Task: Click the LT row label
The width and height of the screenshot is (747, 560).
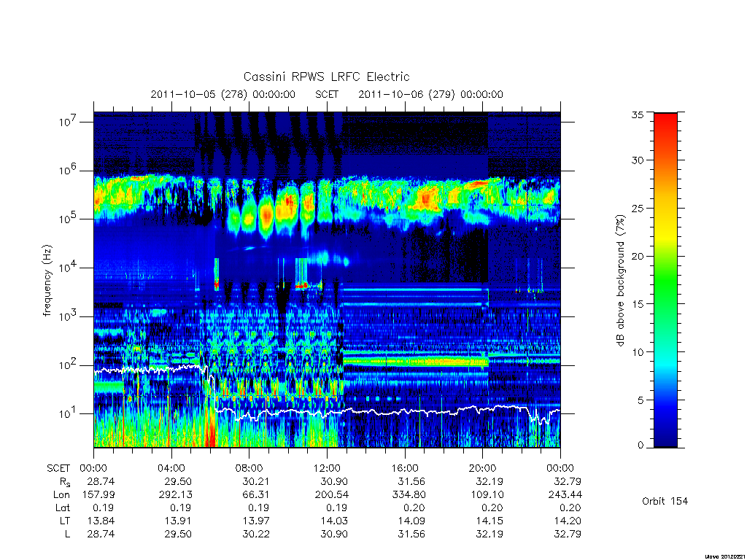Action: point(65,521)
